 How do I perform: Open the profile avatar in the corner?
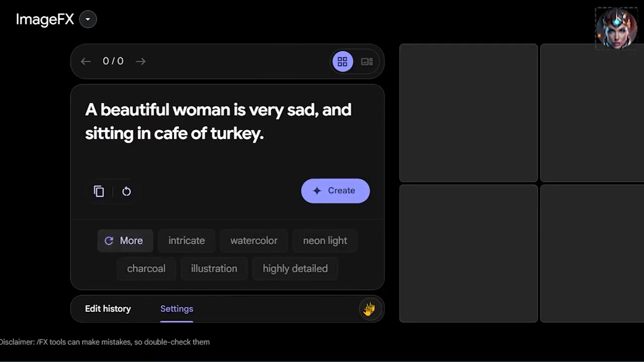click(x=616, y=29)
